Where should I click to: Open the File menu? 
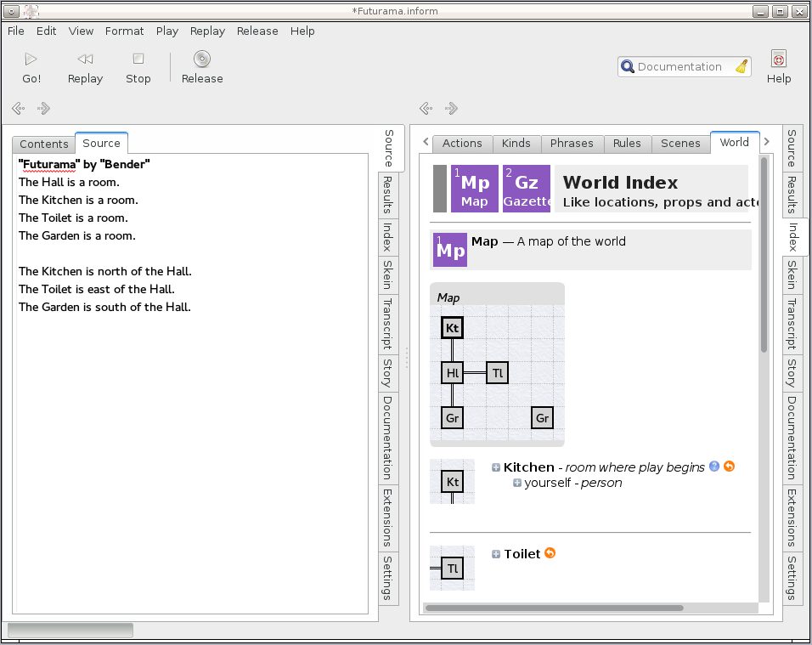point(15,31)
